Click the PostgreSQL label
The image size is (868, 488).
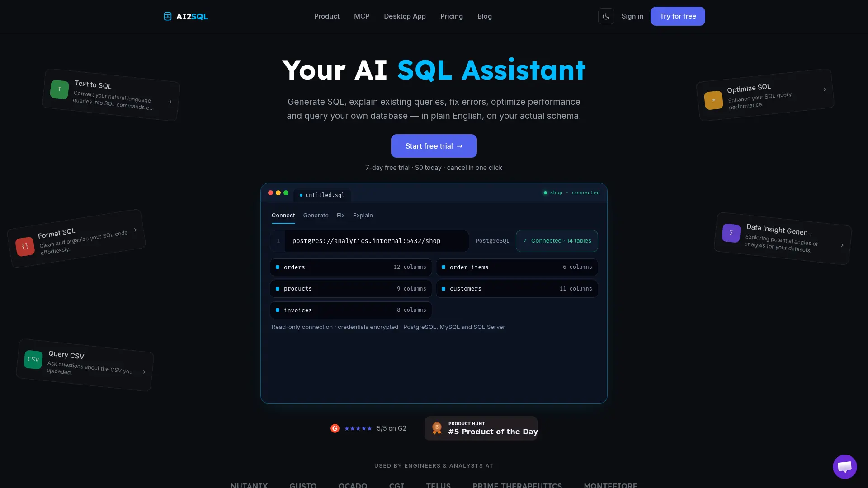tap(492, 241)
